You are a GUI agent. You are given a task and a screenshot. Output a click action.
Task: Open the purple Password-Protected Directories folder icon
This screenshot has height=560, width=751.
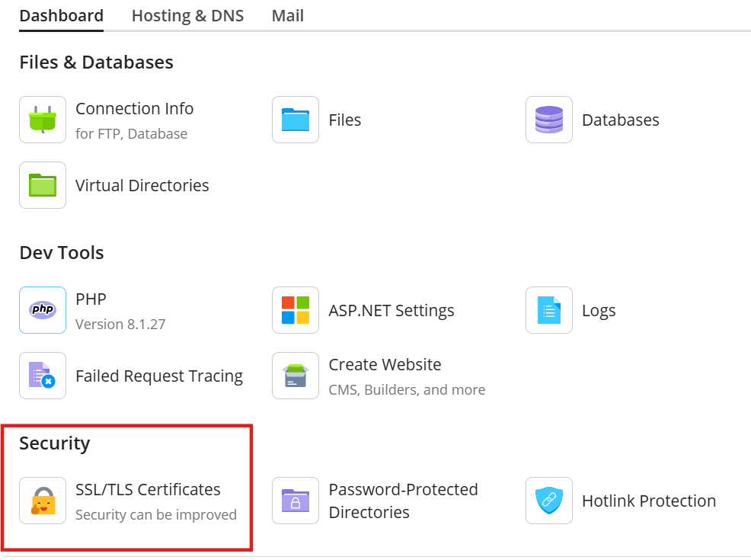coord(296,501)
